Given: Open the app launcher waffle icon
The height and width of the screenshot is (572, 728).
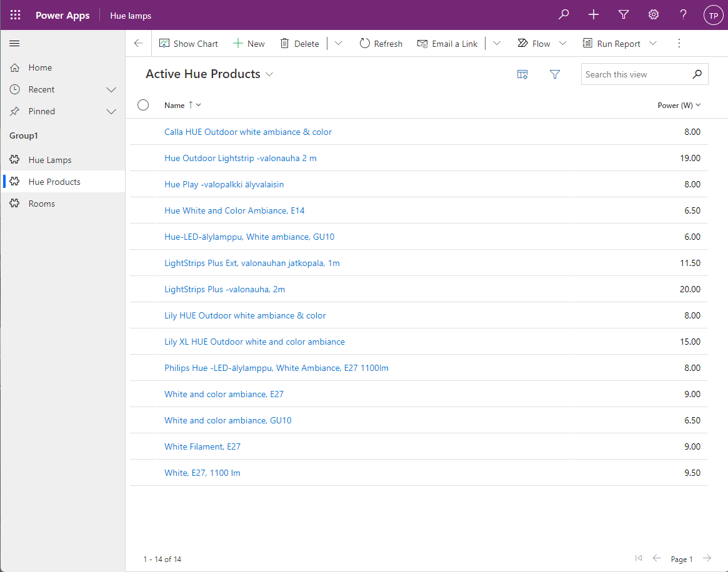Looking at the screenshot, I should tap(15, 15).
